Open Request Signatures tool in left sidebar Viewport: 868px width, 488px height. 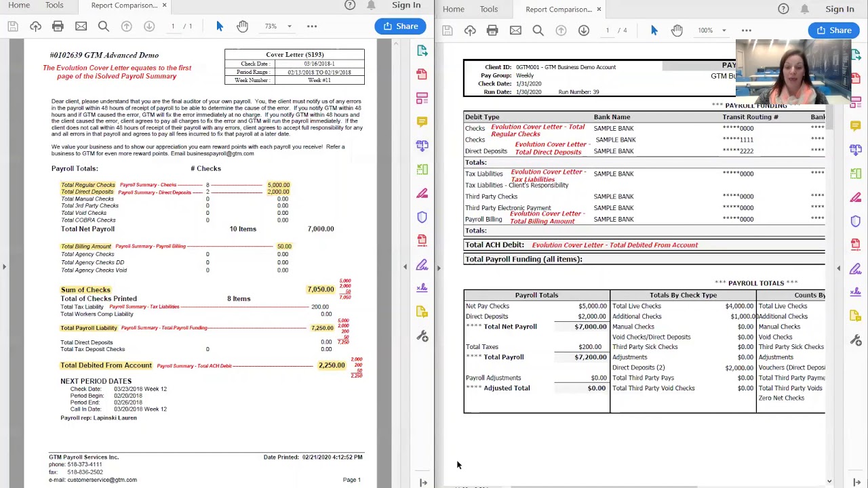[422, 288]
